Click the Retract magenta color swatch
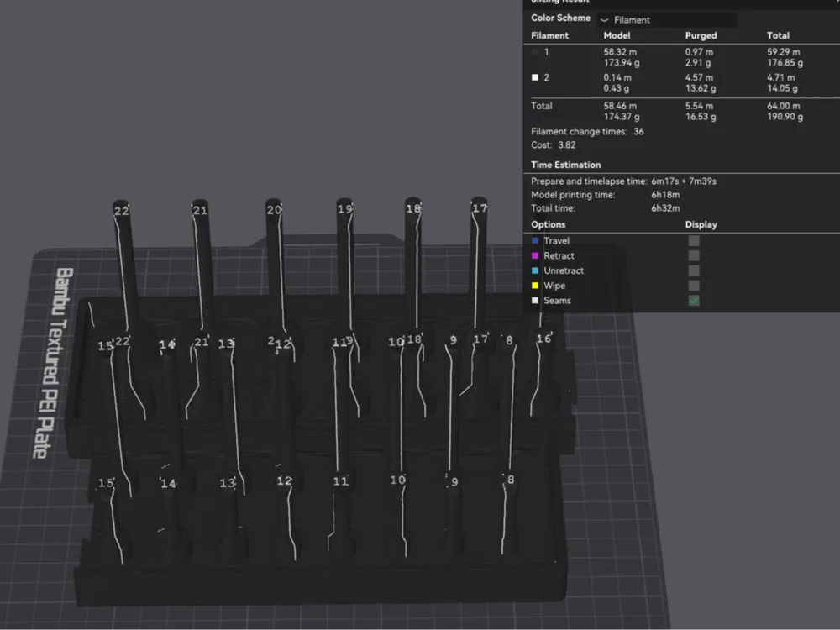Viewport: 840px width, 630px height. (534, 256)
